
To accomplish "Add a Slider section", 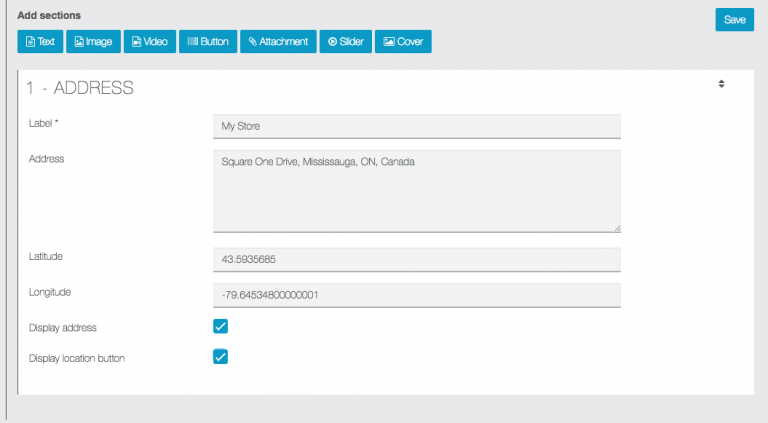I will 346,42.
